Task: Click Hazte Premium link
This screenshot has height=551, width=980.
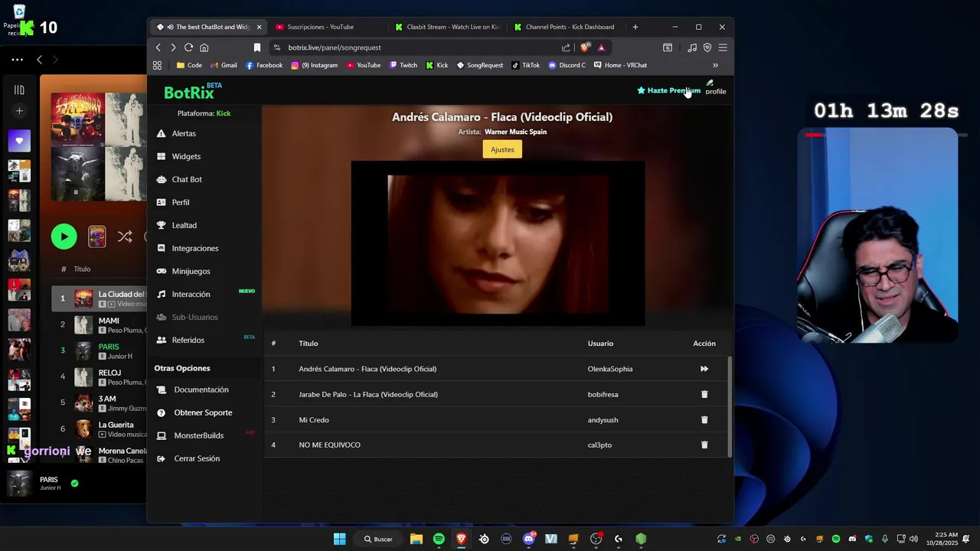Action: coord(668,90)
